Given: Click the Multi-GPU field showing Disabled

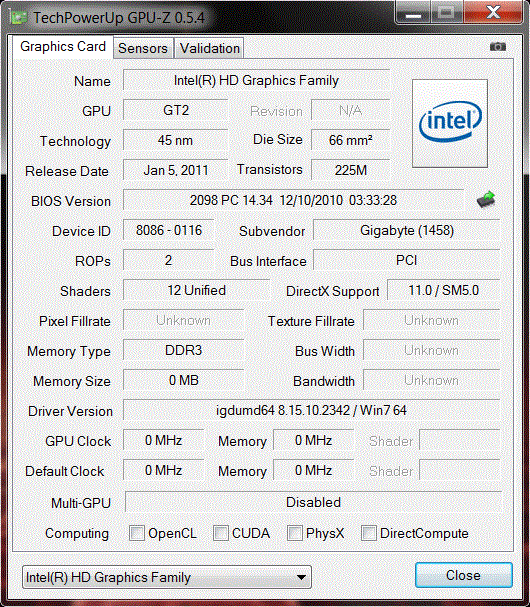Looking at the screenshot, I should [x=313, y=502].
